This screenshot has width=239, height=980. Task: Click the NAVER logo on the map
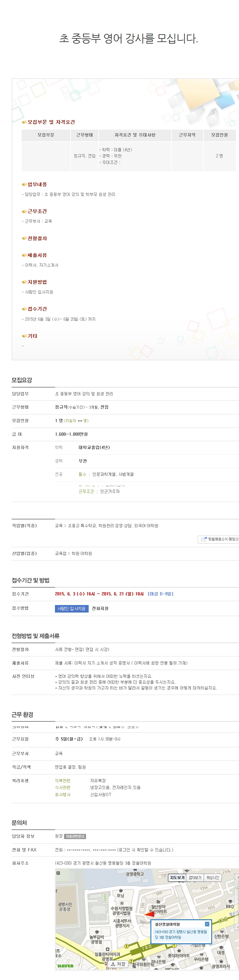click(x=65, y=966)
